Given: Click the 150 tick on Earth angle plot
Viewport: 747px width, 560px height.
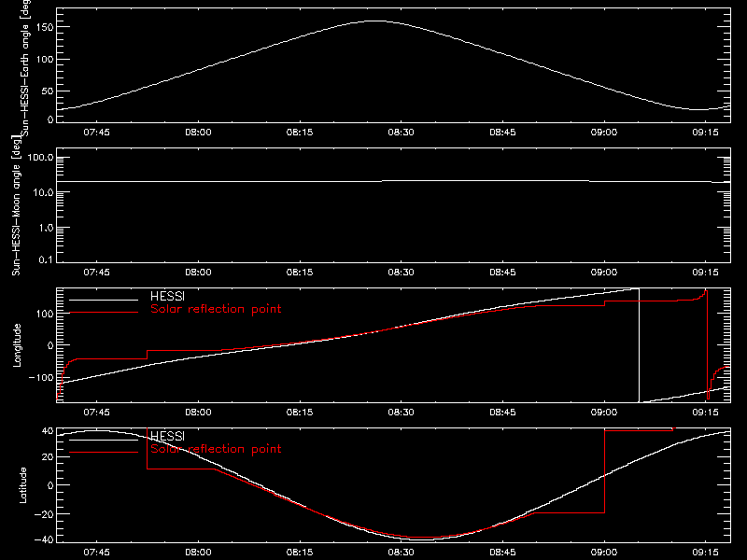Looking at the screenshot, I should point(45,27).
